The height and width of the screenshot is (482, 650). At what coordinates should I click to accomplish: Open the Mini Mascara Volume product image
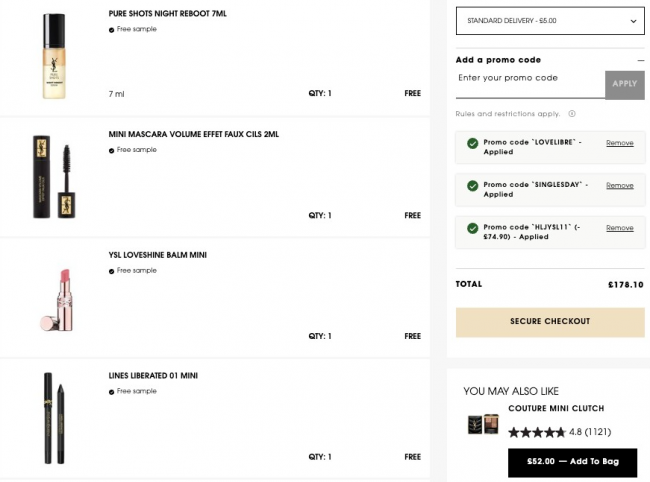click(53, 176)
